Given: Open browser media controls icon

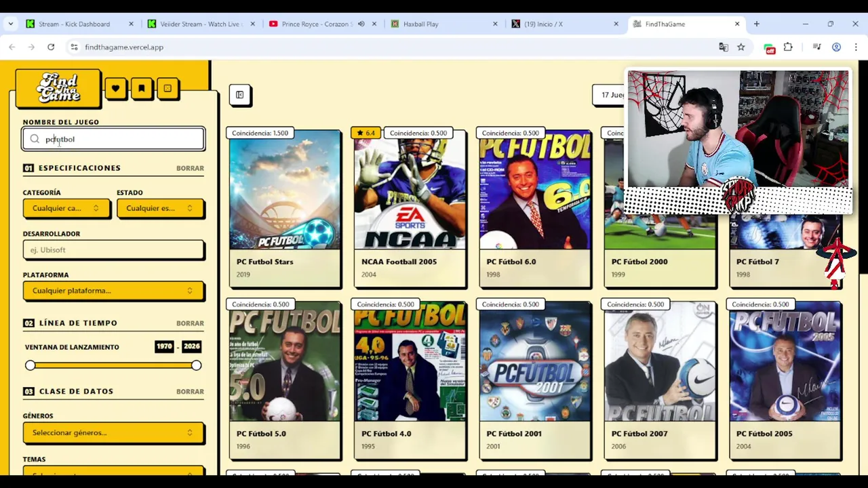Looking at the screenshot, I should (x=816, y=47).
